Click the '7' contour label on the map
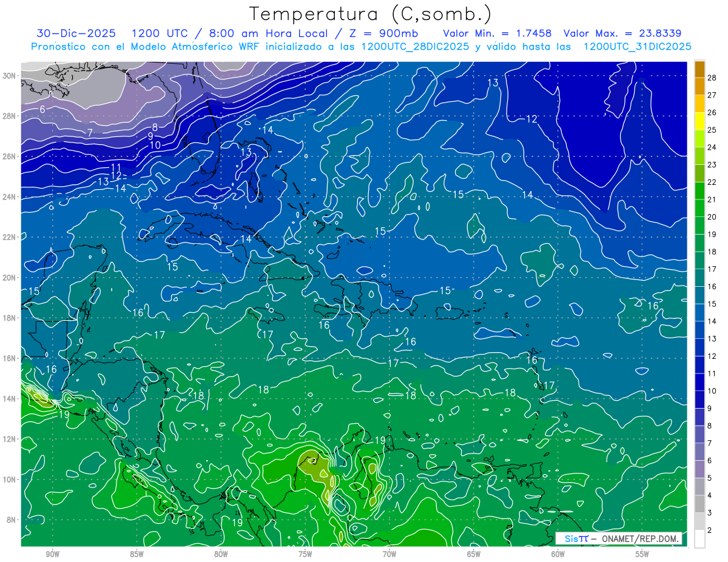Screen dimensions: 728x562 coord(90,132)
